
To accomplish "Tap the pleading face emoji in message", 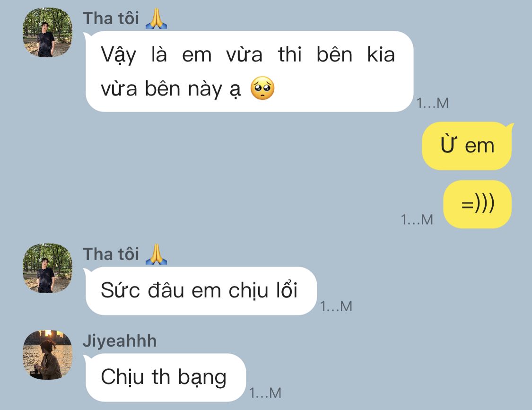I will coord(262,88).
